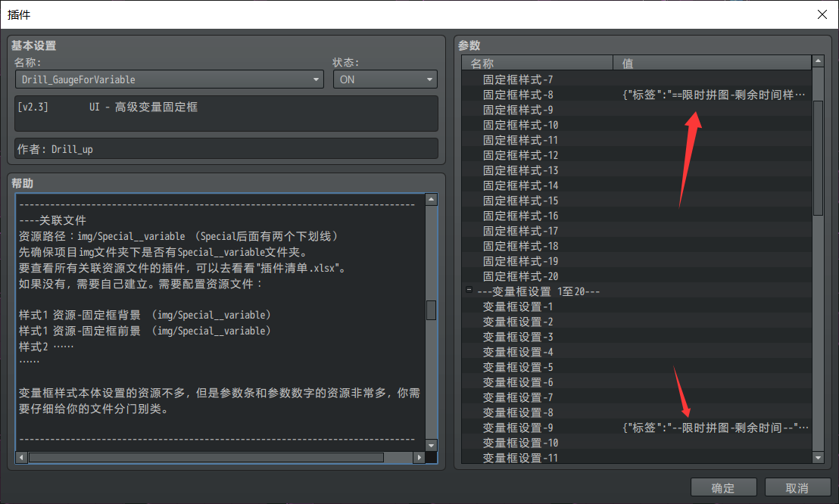
Task: Click the parameter list scrollbar thumb
Action: 818,157
